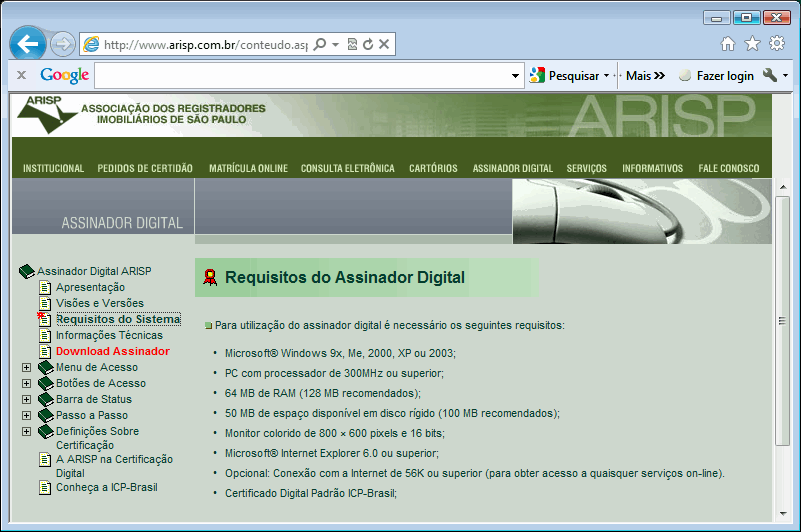Image resolution: width=801 pixels, height=532 pixels.
Task: Open the FALE CONOSCO menu
Action: point(728,168)
